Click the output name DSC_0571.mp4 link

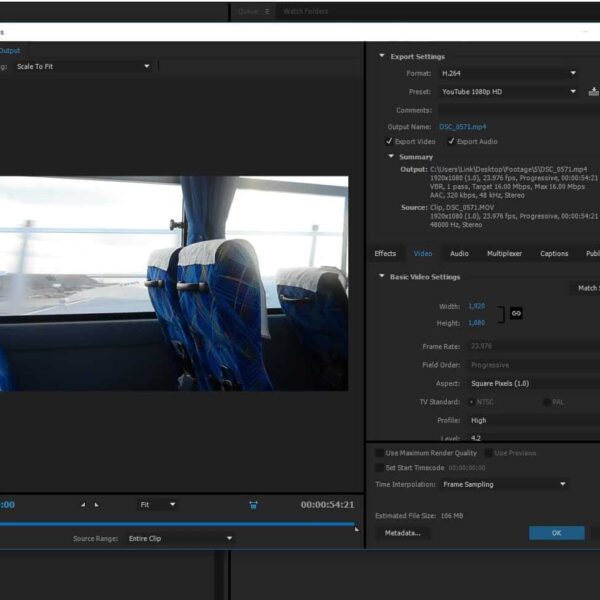462,127
